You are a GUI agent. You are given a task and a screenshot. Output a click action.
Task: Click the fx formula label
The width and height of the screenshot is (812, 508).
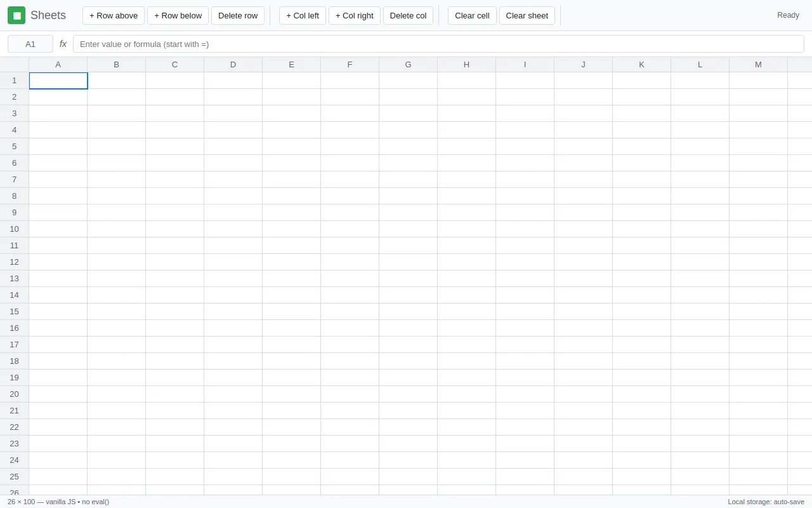point(63,44)
